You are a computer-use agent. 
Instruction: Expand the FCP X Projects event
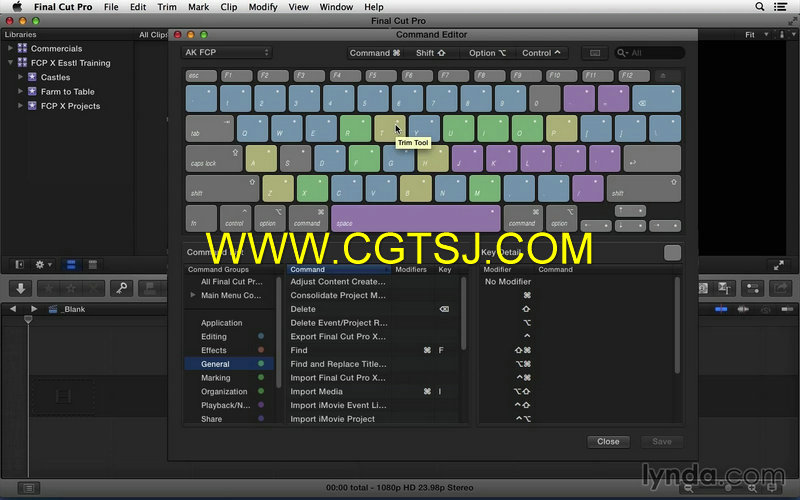pos(20,106)
